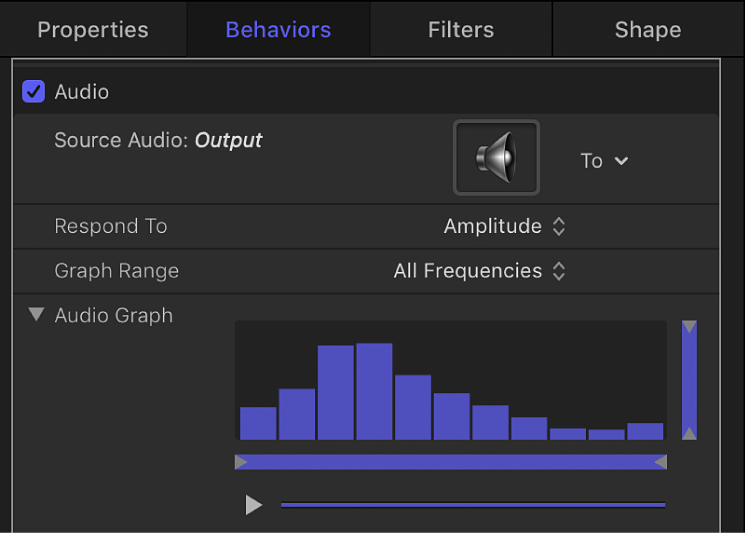The width and height of the screenshot is (745, 535).
Task: Click the left range handle under the graph
Action: (241, 462)
